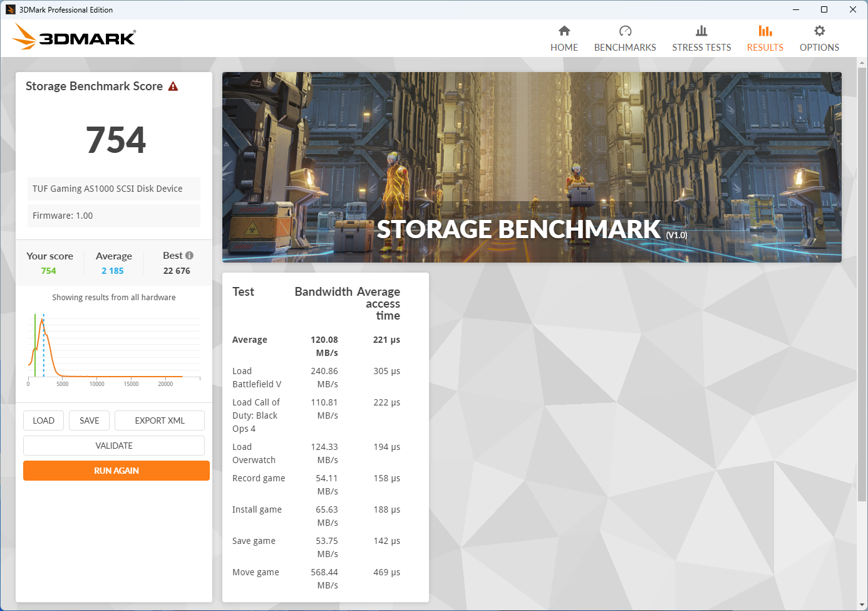Click the 240.86 MB/s bandwidth value
Image resolution: width=868 pixels, height=611 pixels.
pos(324,378)
